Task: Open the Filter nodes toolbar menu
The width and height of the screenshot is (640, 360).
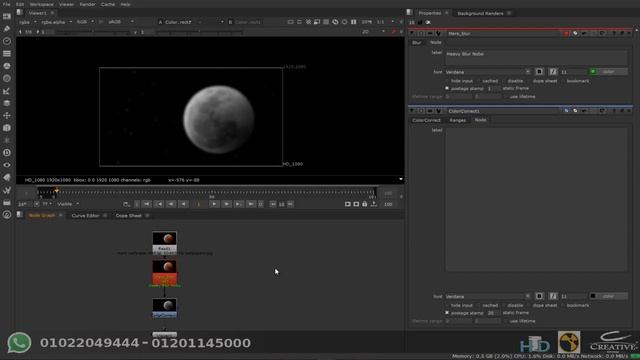Action: tap(7, 78)
